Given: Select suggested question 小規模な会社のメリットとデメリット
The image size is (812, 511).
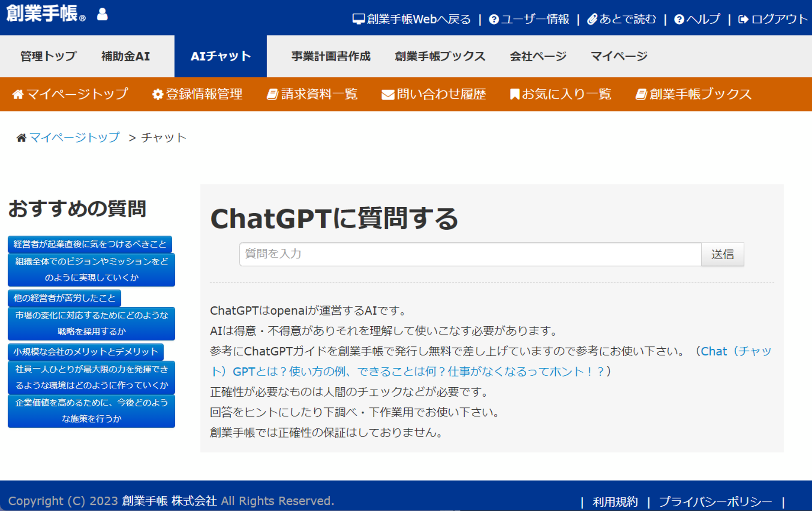Looking at the screenshot, I should pos(86,352).
